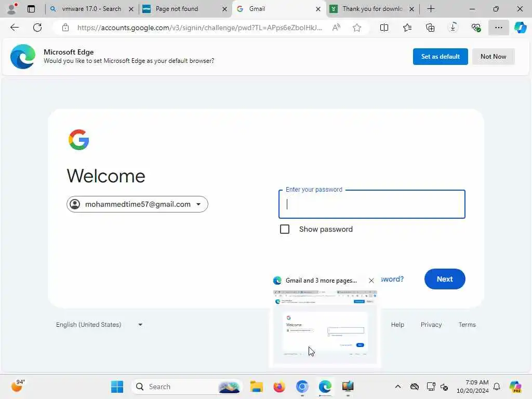This screenshot has height=399, width=532.
Task: Open Chromium browser taskbar icon
Action: pyautogui.click(x=302, y=387)
